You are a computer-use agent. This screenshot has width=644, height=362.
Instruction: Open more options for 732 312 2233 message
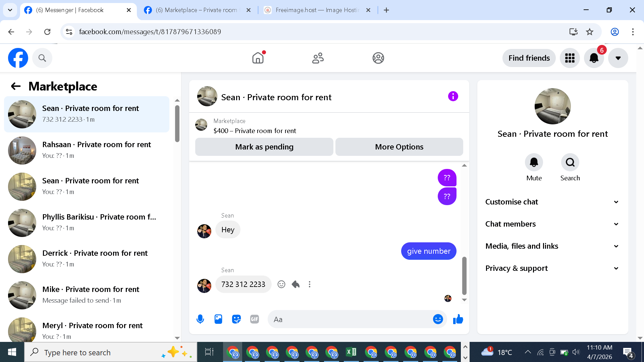310,284
